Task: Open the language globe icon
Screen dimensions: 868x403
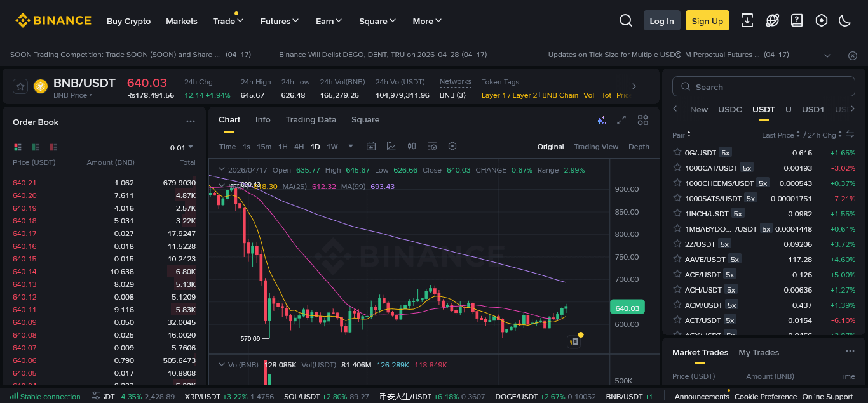Action: click(x=772, y=20)
